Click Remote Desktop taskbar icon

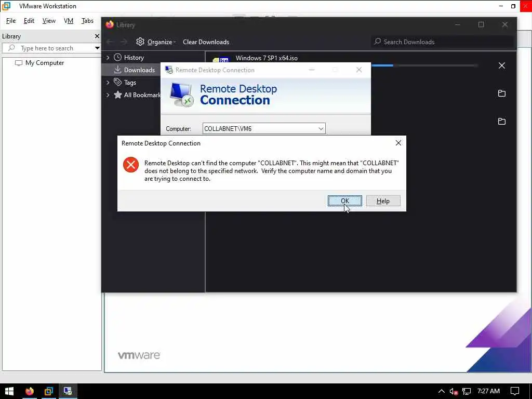click(68, 391)
